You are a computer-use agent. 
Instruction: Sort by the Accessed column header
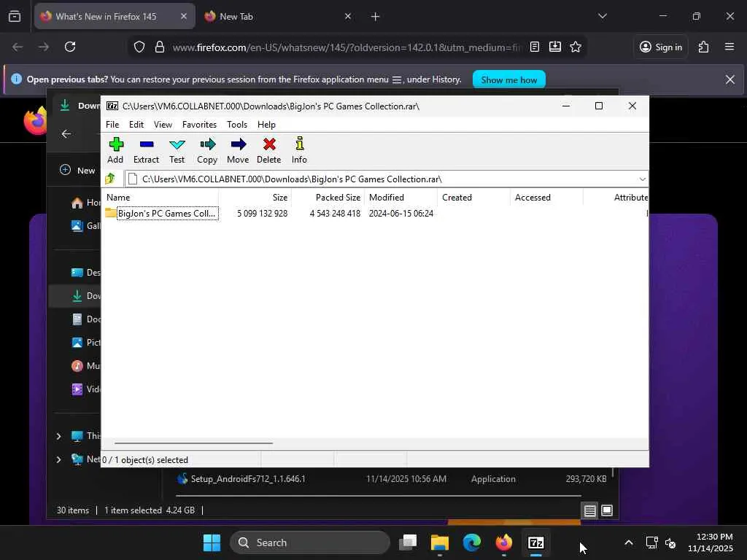547,197
